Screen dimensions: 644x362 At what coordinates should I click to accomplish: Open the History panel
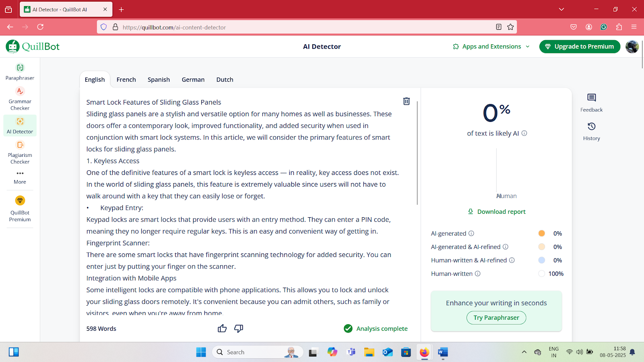[591, 132]
